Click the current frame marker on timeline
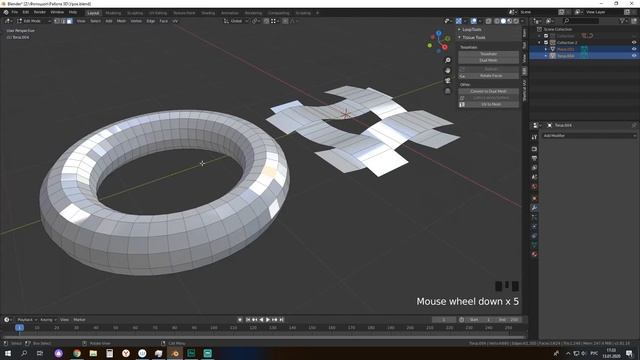Screen dimensions: 640x360 (x=19, y=328)
